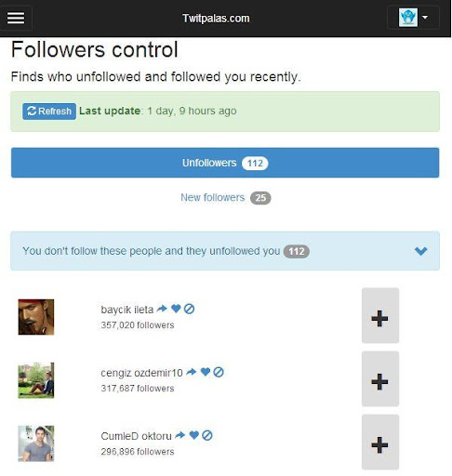Click the reply arrow for cengiz ozdemir10
The image size is (452, 476).
pyautogui.click(x=192, y=372)
